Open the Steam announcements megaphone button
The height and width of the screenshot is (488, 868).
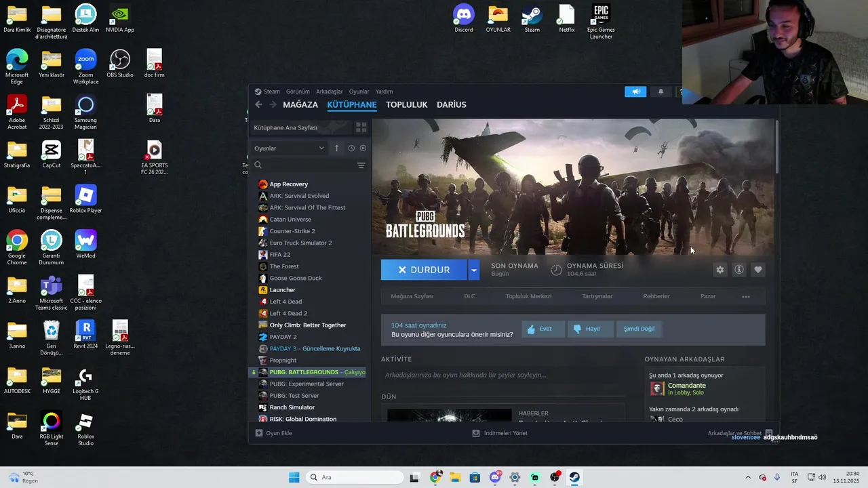coord(635,91)
